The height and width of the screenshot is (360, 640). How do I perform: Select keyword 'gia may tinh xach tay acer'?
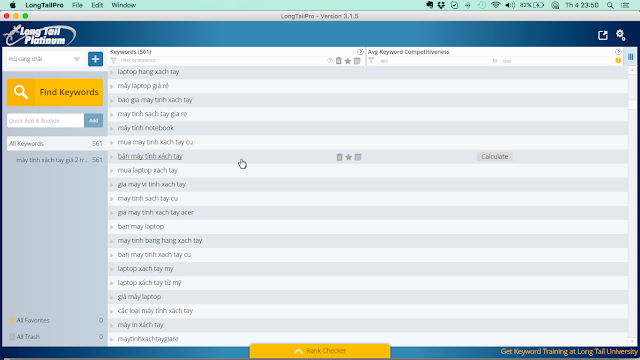point(156,213)
